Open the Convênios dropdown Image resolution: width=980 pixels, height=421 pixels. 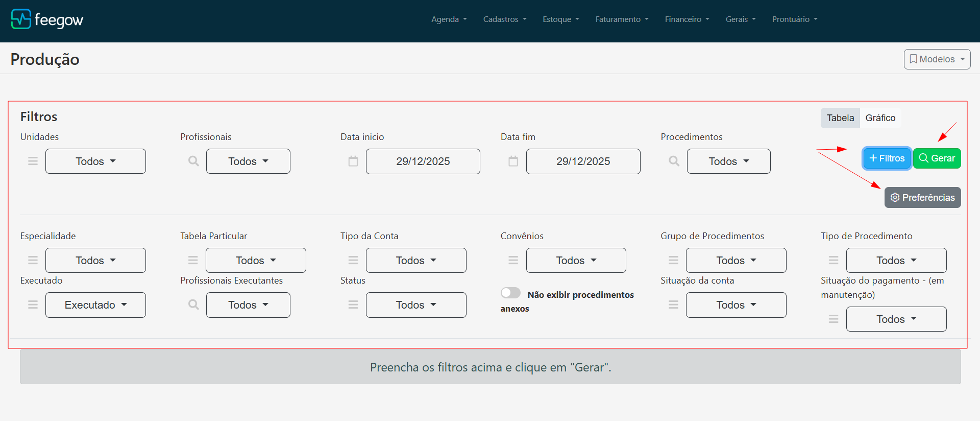(576, 260)
